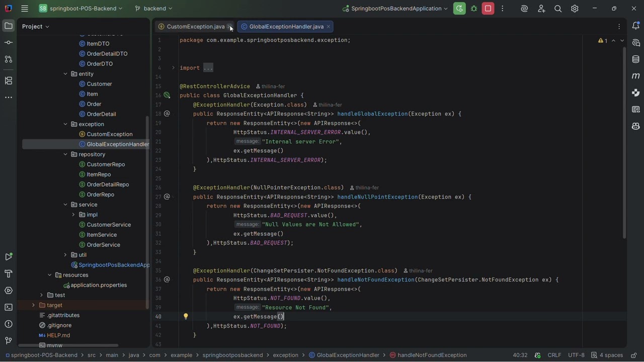Open the Maven tool window
Image resolution: width=644 pixels, height=362 pixels.
pyautogui.click(x=636, y=76)
